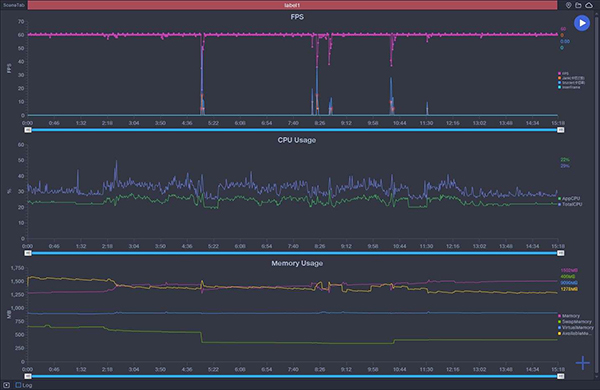
Task: Click the 15:18 end label under the Memory Usage chart
Action: click(558, 370)
